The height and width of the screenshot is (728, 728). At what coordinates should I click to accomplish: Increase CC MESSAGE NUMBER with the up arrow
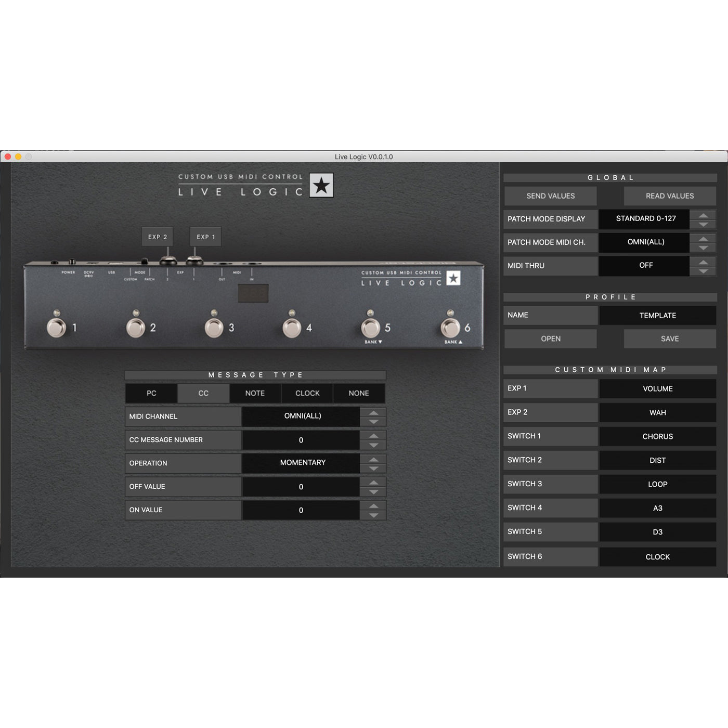(374, 436)
